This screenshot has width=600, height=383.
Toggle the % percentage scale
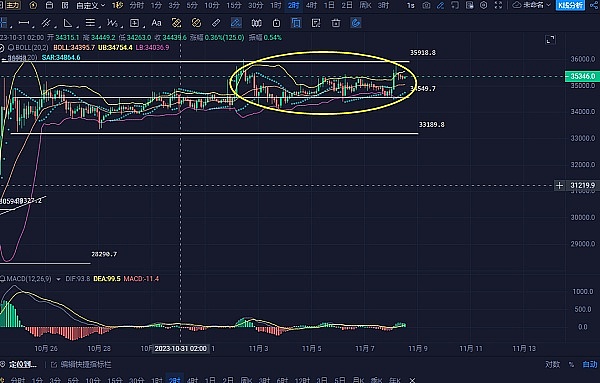pos(571,364)
